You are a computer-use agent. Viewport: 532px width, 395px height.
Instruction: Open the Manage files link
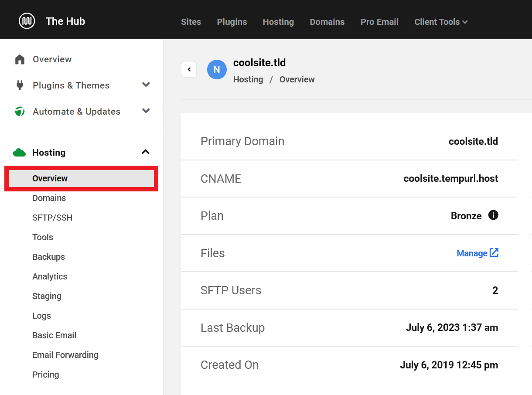click(x=477, y=253)
